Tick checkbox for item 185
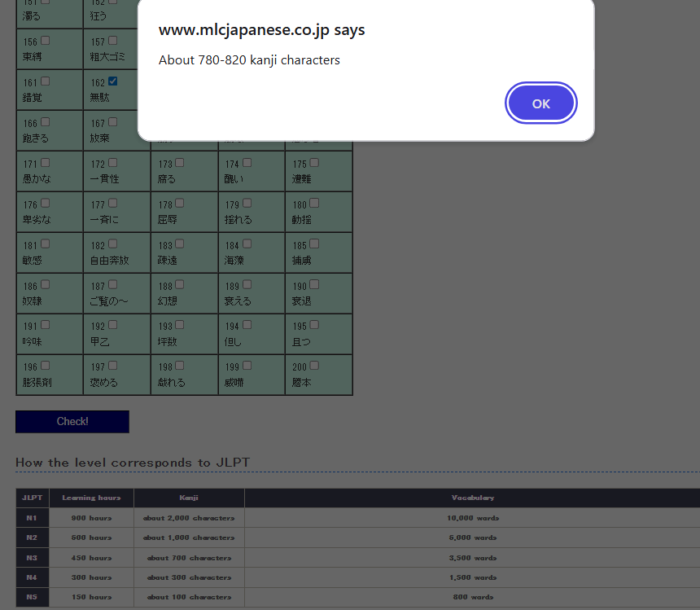 pyautogui.click(x=314, y=244)
